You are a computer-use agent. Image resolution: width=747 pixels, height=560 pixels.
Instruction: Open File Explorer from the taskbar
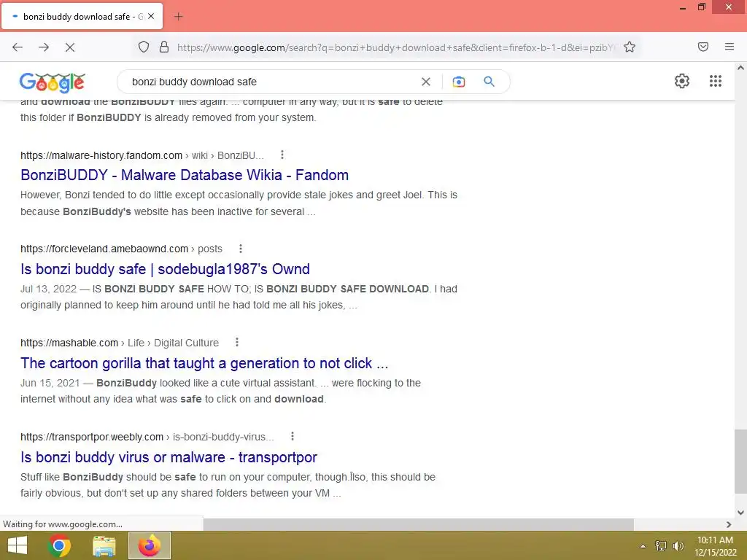[x=104, y=545]
